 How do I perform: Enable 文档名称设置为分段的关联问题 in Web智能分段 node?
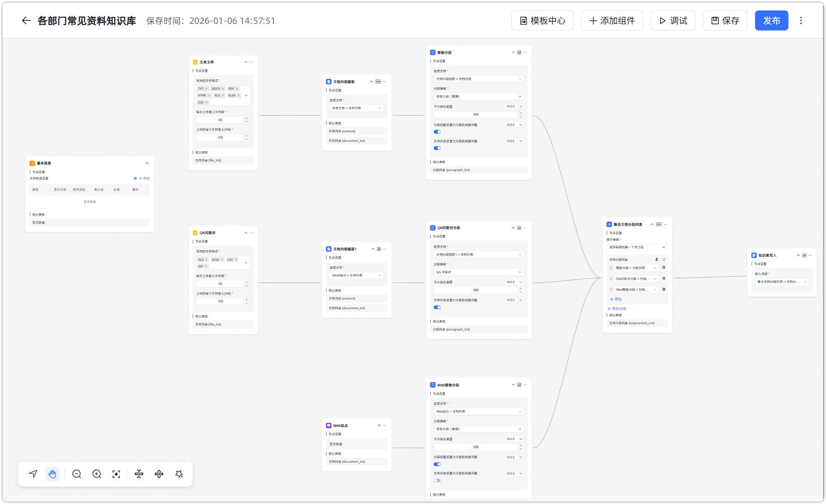pyautogui.click(x=437, y=481)
